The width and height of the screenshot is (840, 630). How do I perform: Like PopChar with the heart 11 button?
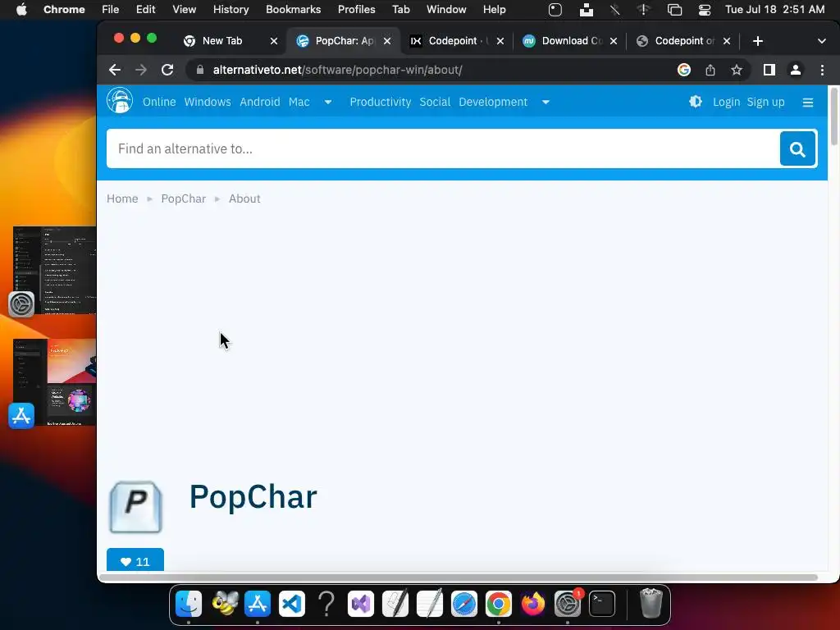click(135, 560)
